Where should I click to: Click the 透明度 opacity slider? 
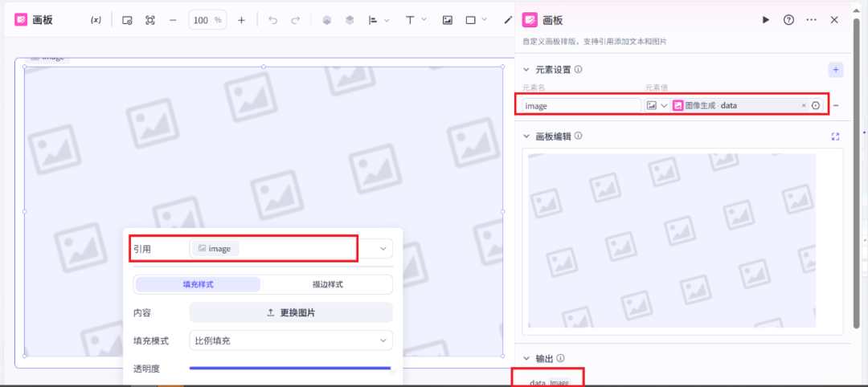(x=291, y=369)
